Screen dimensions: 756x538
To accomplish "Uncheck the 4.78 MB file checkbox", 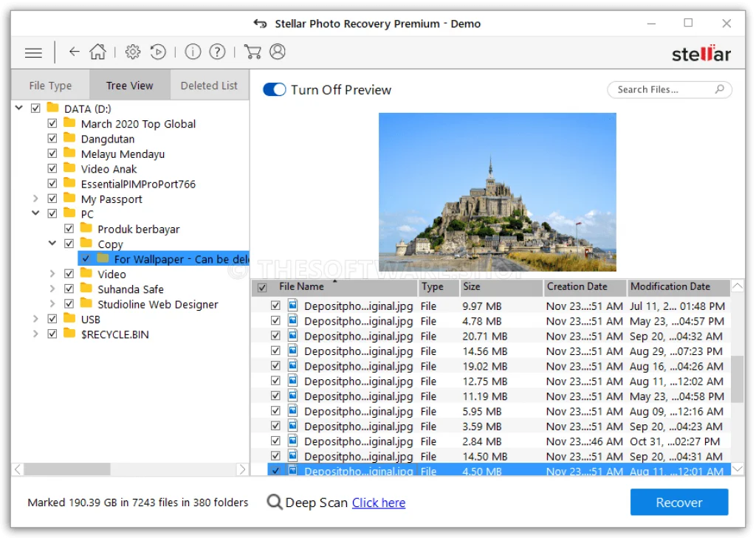I will point(275,320).
